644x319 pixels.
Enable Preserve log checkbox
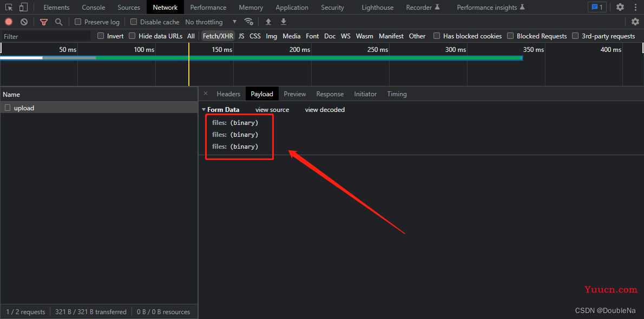point(77,22)
